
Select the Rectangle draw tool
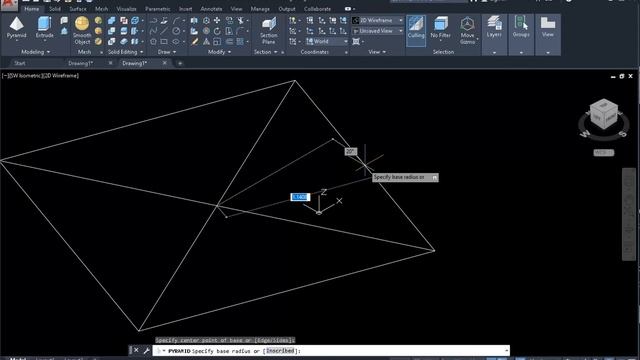(x=164, y=42)
